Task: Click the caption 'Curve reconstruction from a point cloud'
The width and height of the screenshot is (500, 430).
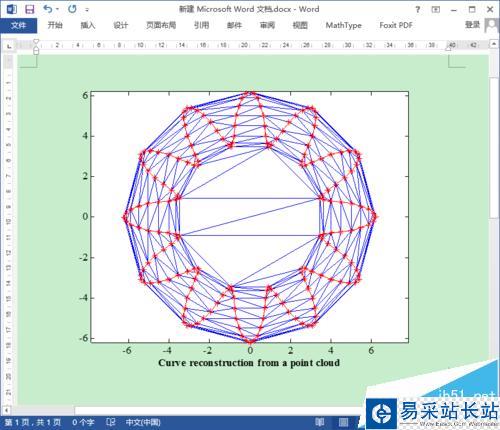Action: (249, 363)
